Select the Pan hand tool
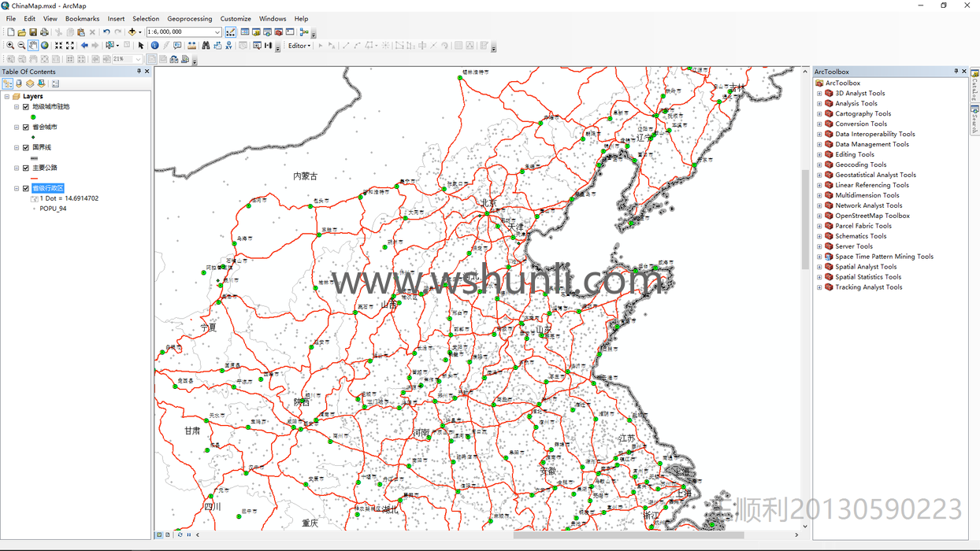 33,46
